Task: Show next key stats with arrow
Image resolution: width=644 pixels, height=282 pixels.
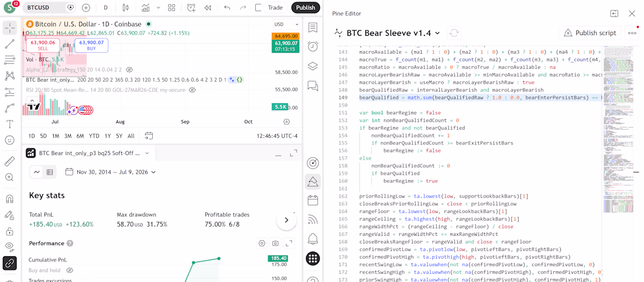Action: click(286, 220)
